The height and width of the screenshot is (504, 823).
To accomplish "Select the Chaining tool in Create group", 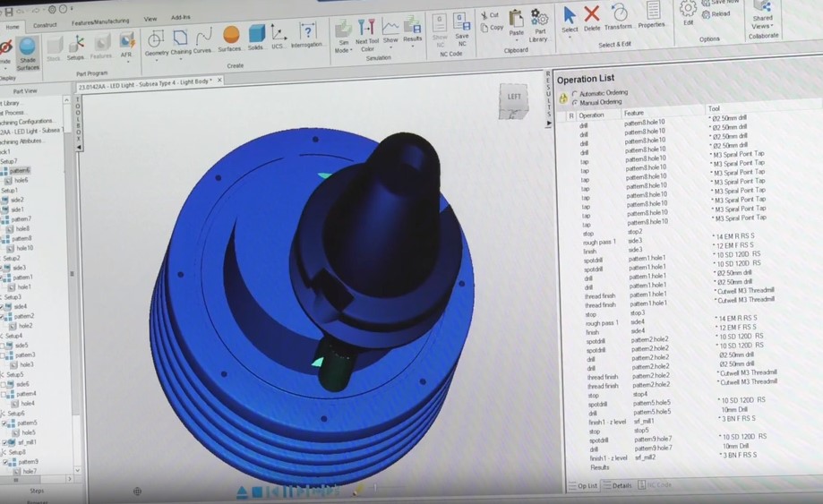I will (x=181, y=42).
